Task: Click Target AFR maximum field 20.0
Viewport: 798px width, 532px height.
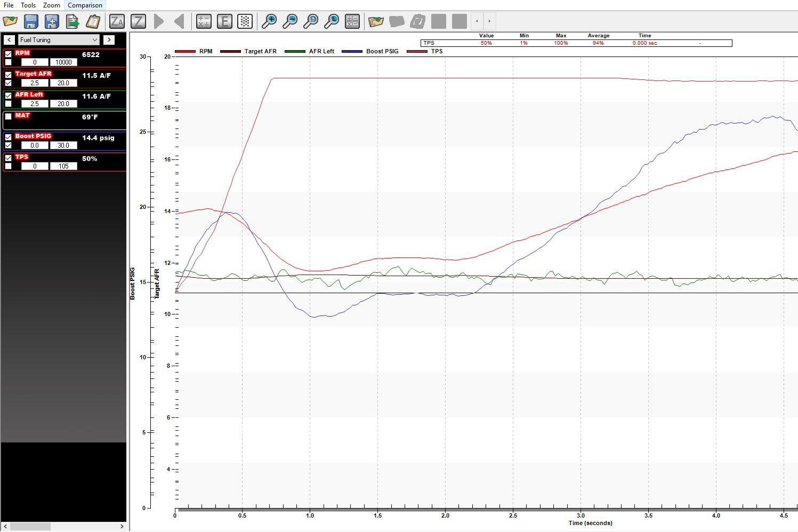Action: [x=63, y=83]
